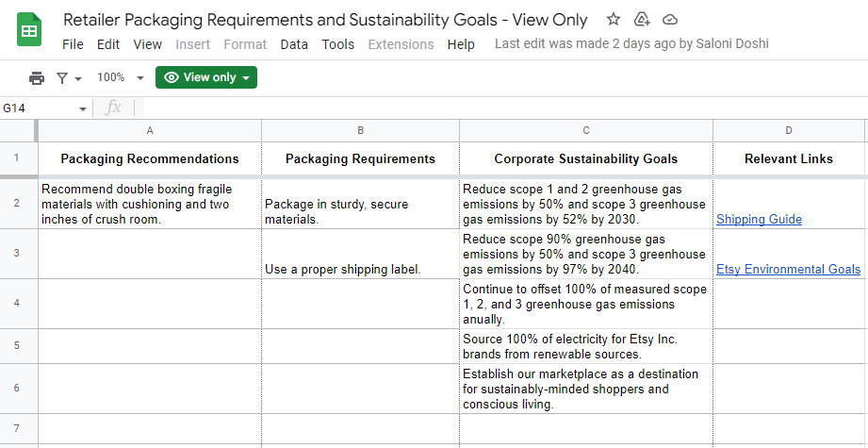Viewport: 868px width, 448px height.
Task: Open the Etsy Environmental Goals link
Action: (788, 269)
